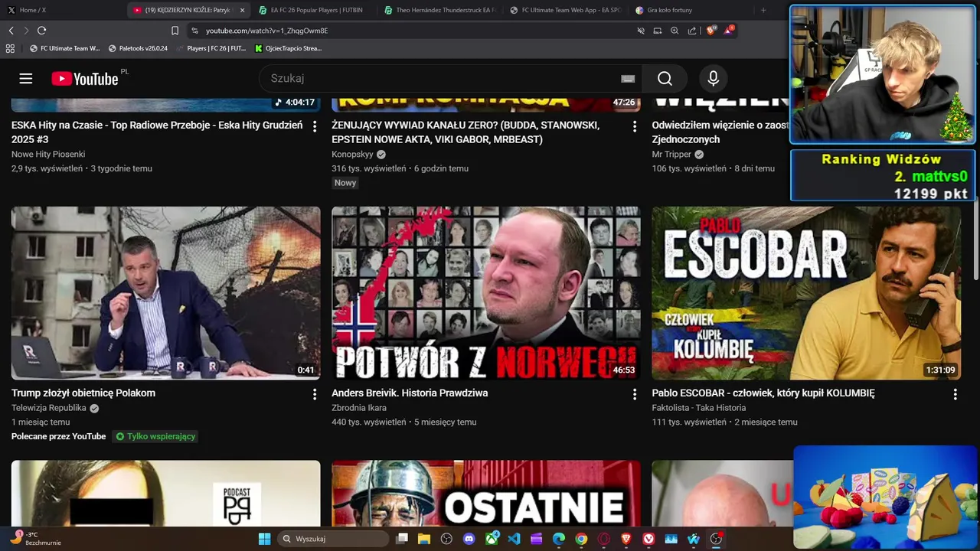Open the Potwór z Norwegii Breivik thumbnail
The width and height of the screenshot is (980, 551).
click(x=486, y=293)
